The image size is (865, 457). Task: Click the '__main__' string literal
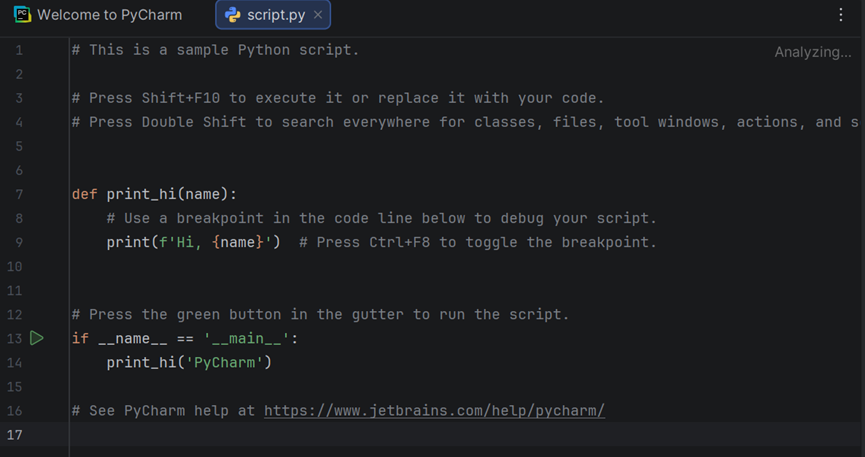click(247, 338)
